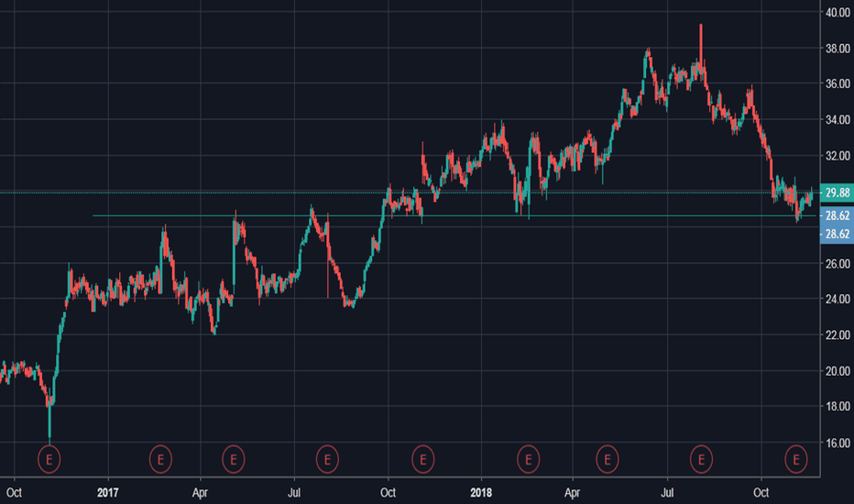Click the 38.00 price axis label
Image resolution: width=854 pixels, height=504 pixels.
[838, 49]
